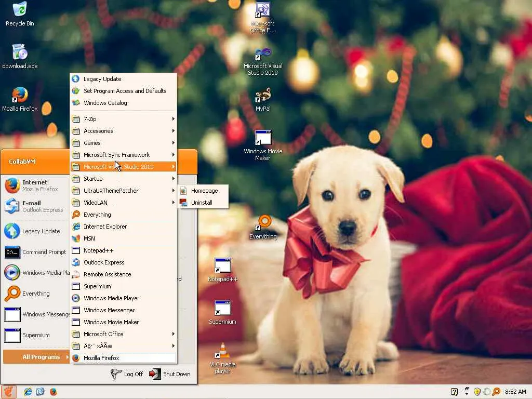Click the Start button on taskbar
Image resolution: width=532 pixels, height=399 pixels.
click(x=8, y=392)
